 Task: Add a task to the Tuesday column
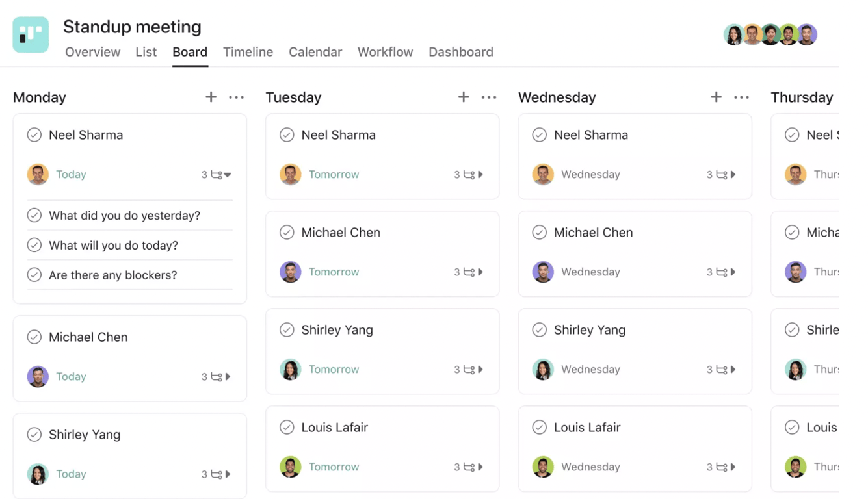pos(464,97)
